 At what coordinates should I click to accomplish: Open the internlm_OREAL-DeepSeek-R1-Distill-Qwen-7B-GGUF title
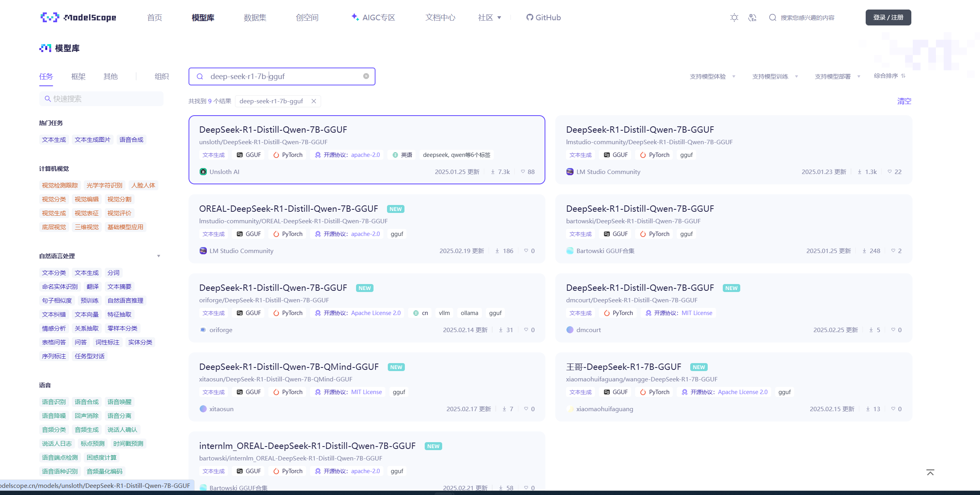(307, 446)
